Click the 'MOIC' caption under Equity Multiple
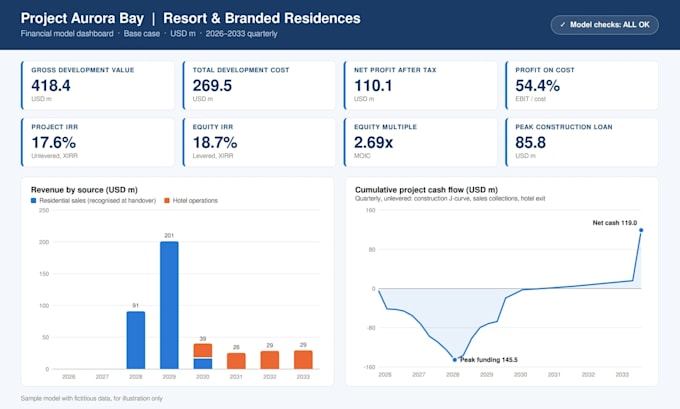Viewport: 680px width, 409px height. tap(362, 156)
